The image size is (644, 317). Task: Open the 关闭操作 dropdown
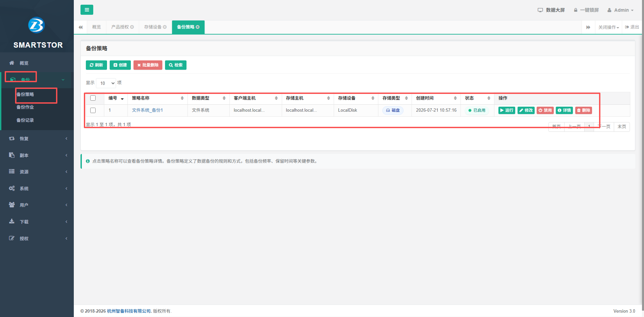608,27
